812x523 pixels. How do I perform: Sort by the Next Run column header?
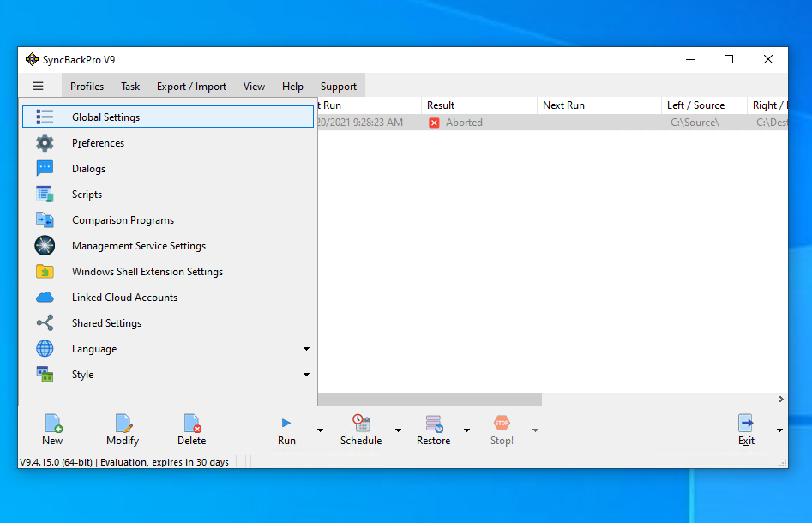[599, 105]
